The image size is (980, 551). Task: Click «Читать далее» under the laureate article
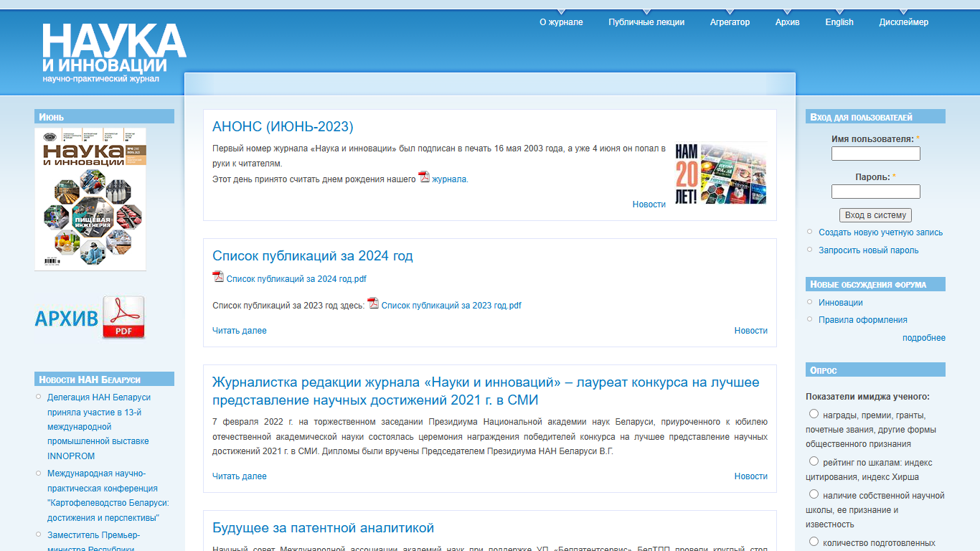coord(239,476)
